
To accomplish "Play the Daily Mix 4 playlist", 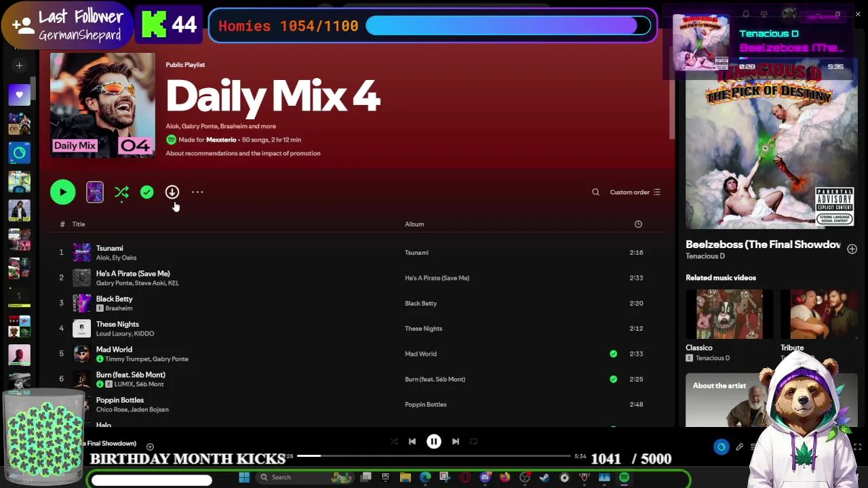I will [x=63, y=192].
